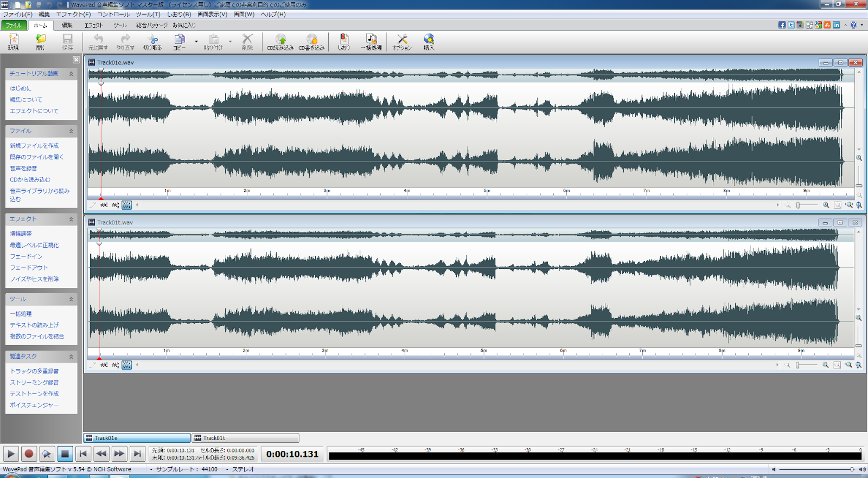Jump to start with skip-back button
868x478 pixels.
tap(83, 454)
